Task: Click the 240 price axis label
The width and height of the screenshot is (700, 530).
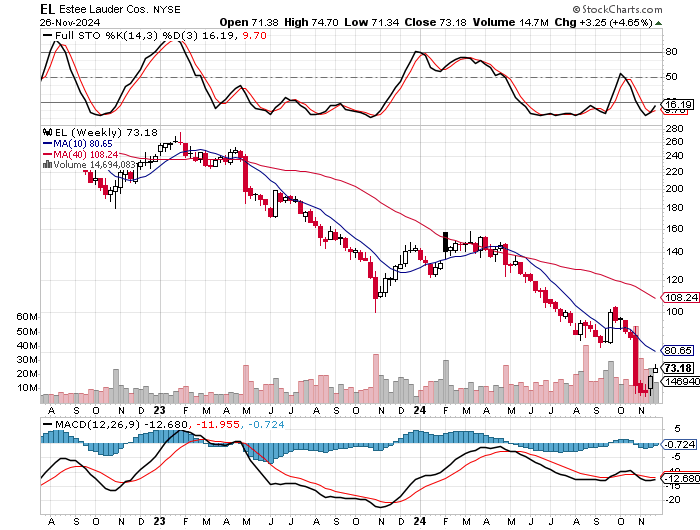Action: pyautogui.click(x=674, y=155)
